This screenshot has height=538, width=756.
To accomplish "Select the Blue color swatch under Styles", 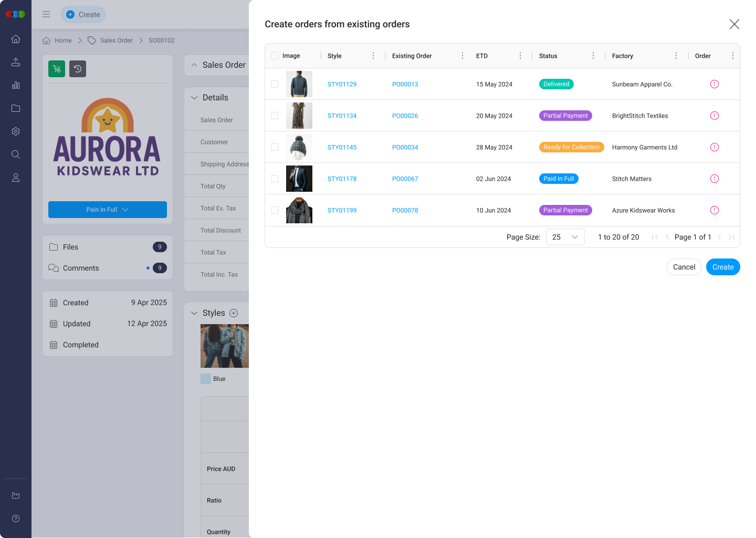I will click(205, 378).
